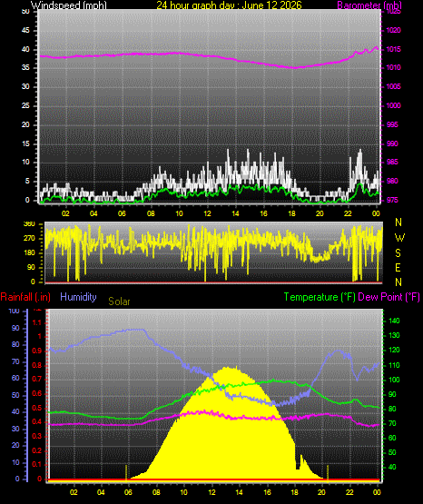This screenshot has height=504, width=423.
Task: Click the 980 barometer axis value
Action: (x=392, y=182)
